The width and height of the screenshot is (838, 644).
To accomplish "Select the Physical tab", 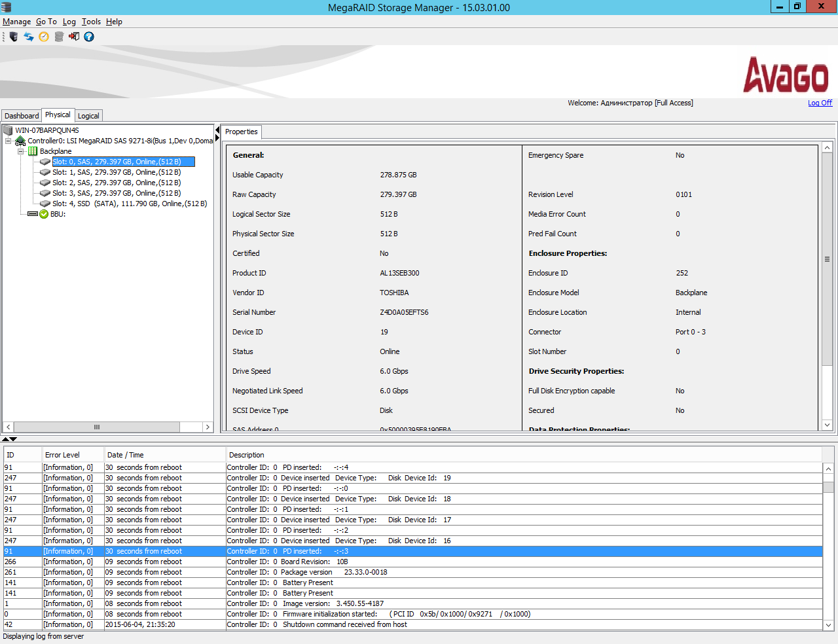I will pyautogui.click(x=58, y=115).
